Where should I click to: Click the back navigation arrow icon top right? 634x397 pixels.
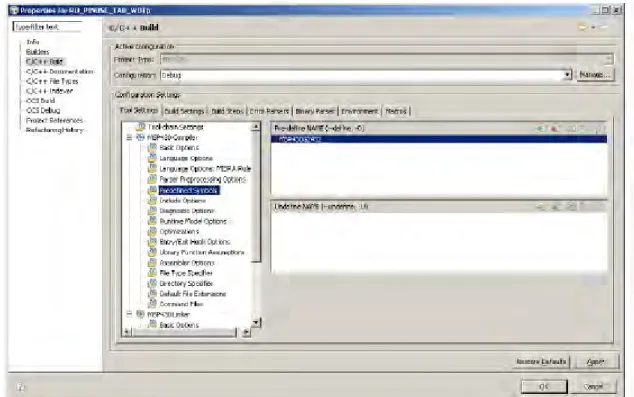click(x=583, y=27)
